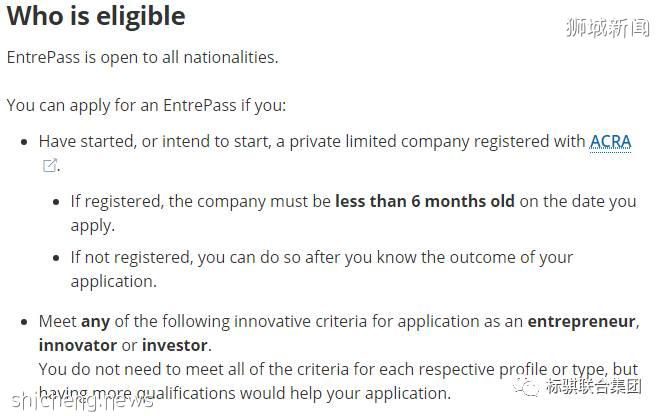Click the WeChat logo icon beside 标骐联合集团

click(x=528, y=387)
